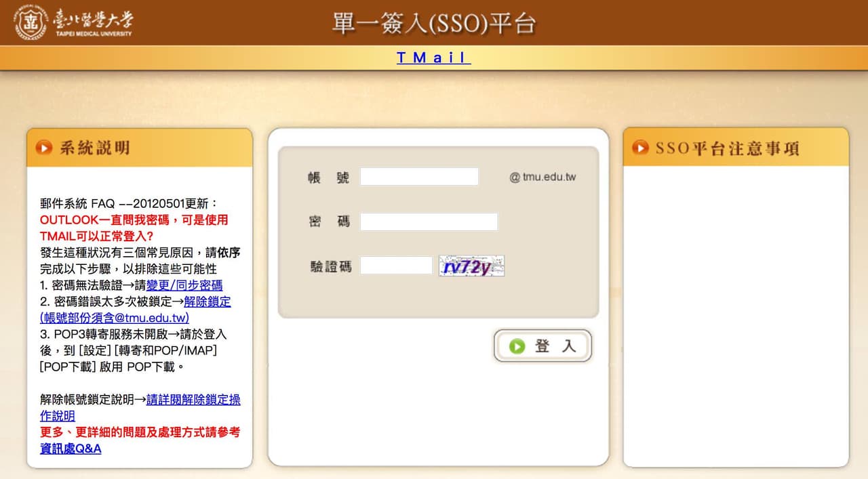The height and width of the screenshot is (479, 868).
Task: Open the TMail link
Action: click(433, 58)
